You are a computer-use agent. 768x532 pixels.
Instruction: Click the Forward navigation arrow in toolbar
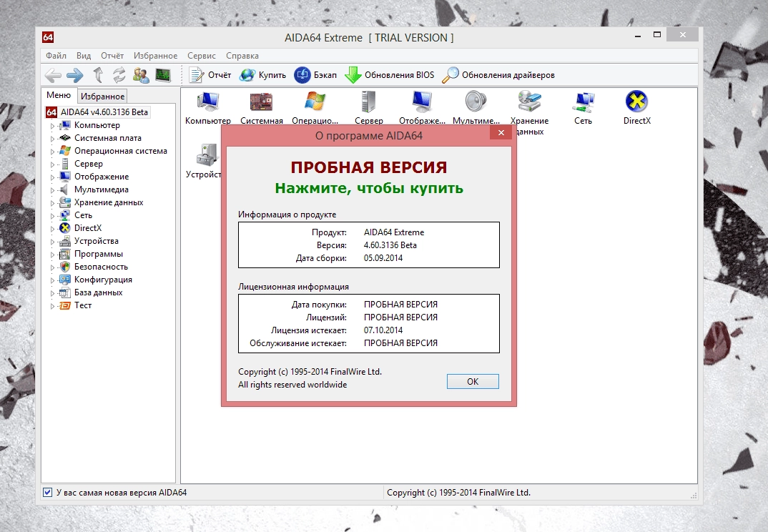pos(74,76)
